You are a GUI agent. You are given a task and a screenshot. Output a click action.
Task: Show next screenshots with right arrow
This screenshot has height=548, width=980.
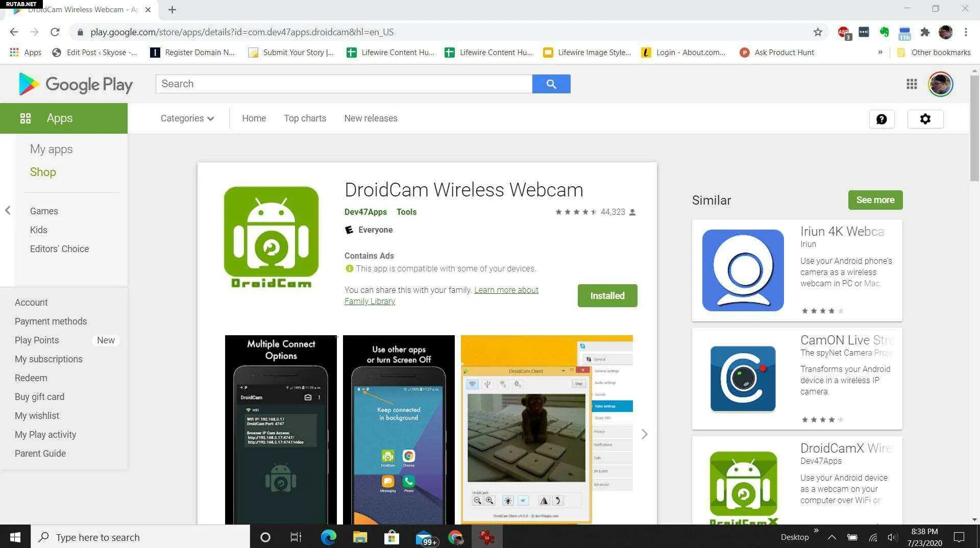(x=645, y=434)
